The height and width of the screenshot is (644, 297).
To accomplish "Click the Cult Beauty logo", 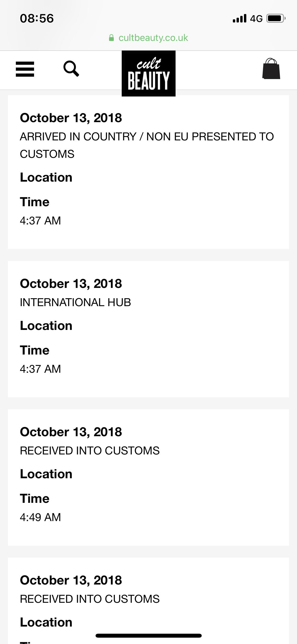I will [x=148, y=73].
